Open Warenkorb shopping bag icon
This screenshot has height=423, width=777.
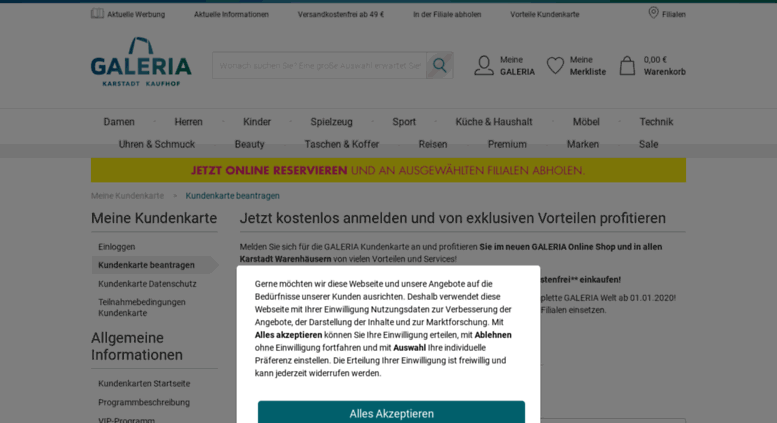627,65
